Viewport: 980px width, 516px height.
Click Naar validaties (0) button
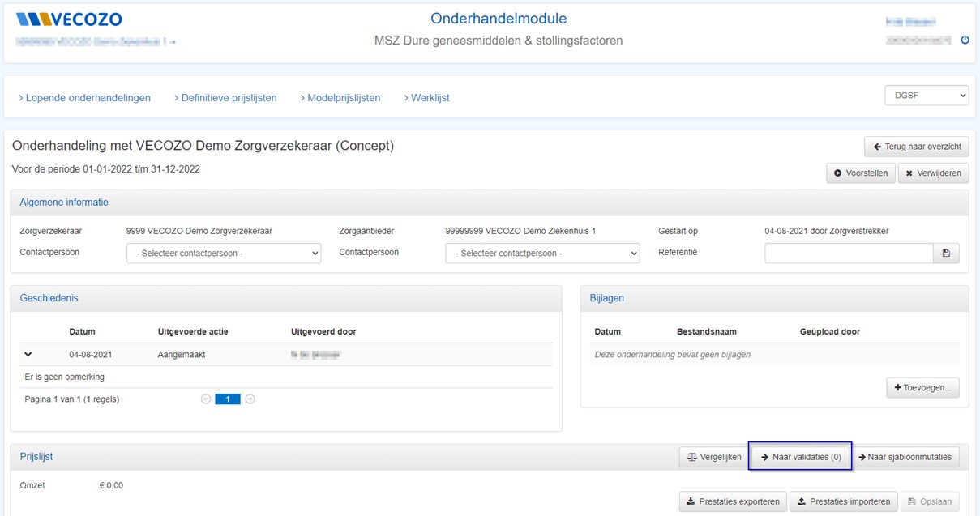coord(801,457)
